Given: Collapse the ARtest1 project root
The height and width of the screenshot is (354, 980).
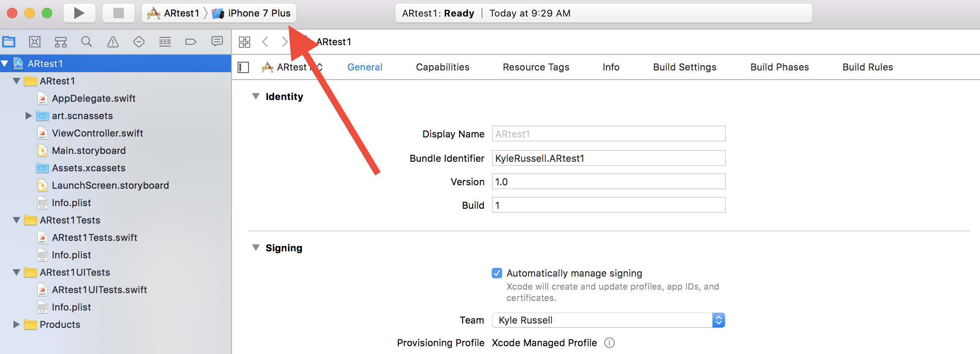Looking at the screenshot, I should pyautogui.click(x=5, y=63).
